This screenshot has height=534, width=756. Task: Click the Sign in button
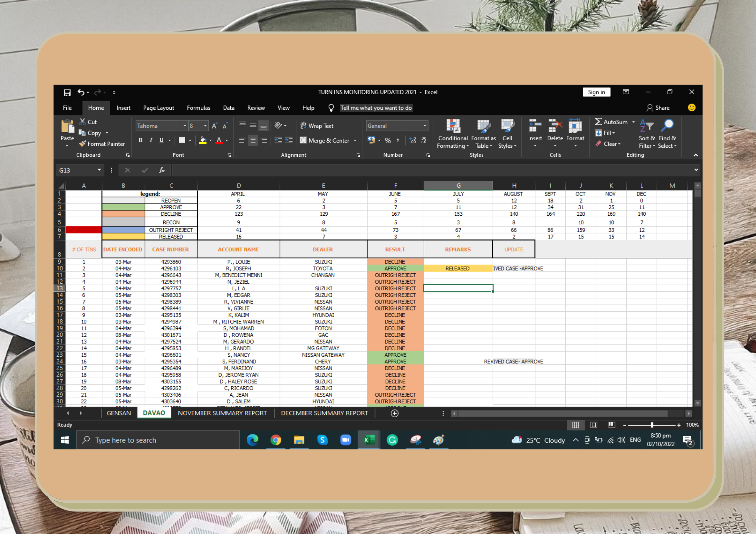(596, 92)
